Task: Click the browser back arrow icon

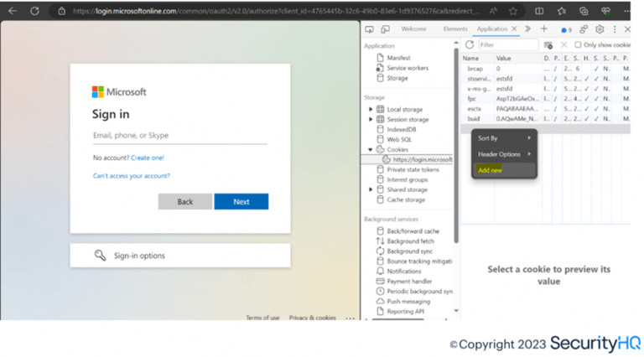Action: pyautogui.click(x=12, y=11)
